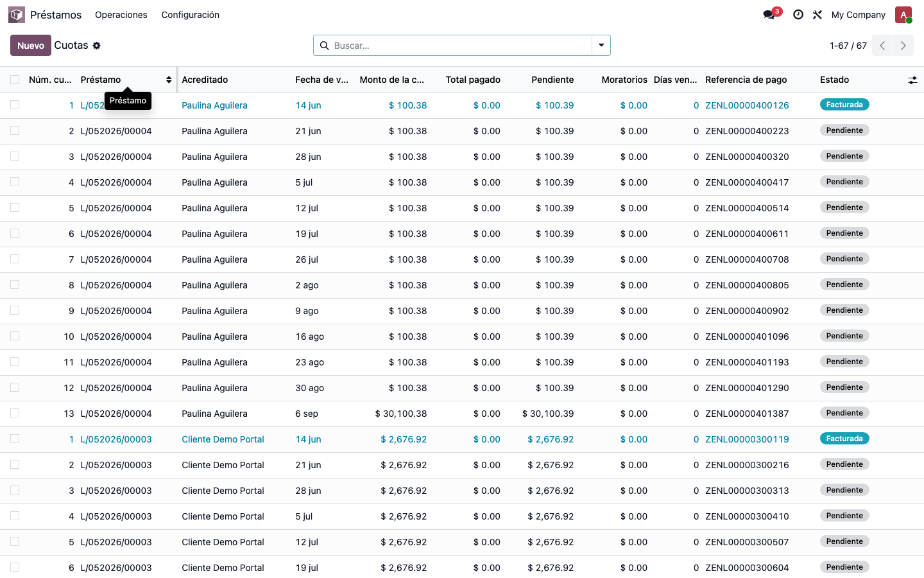Click the Nuevo button

(31, 46)
